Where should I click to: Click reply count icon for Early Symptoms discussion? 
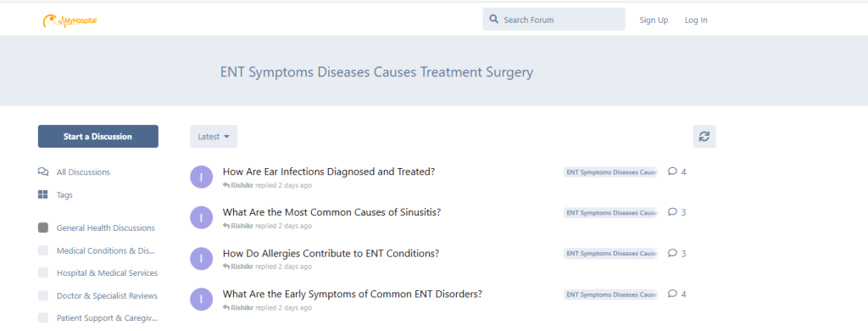point(672,294)
